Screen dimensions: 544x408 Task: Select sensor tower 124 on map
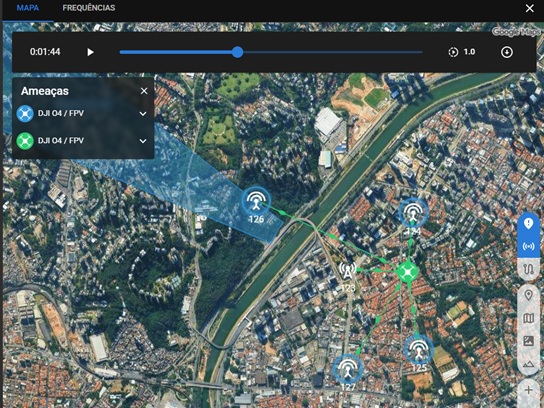[x=413, y=212]
